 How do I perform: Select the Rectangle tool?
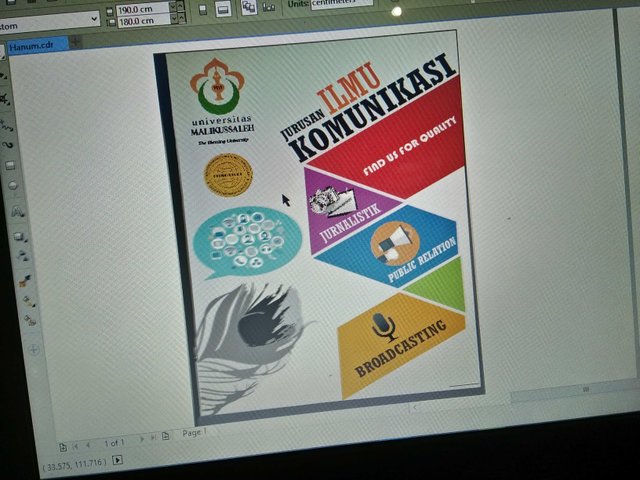[x=10, y=165]
